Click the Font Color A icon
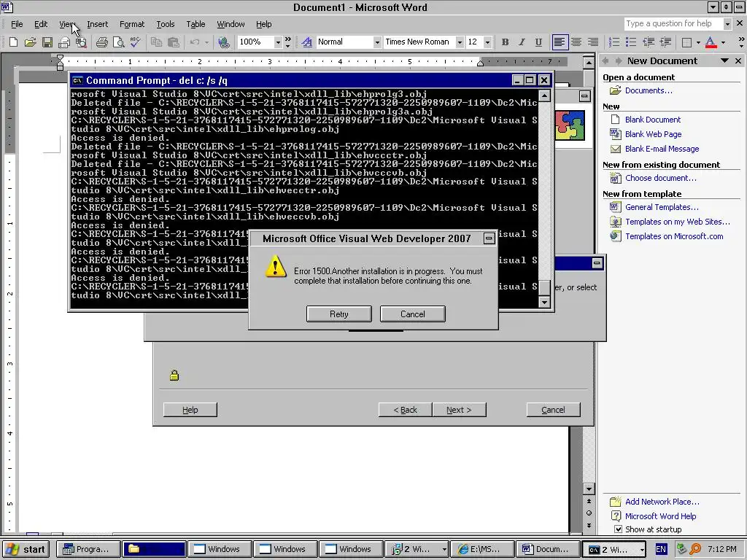 click(711, 42)
